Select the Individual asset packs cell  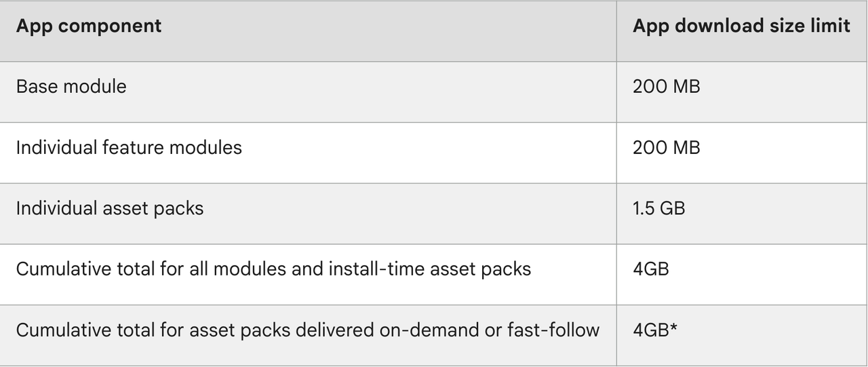(x=110, y=208)
